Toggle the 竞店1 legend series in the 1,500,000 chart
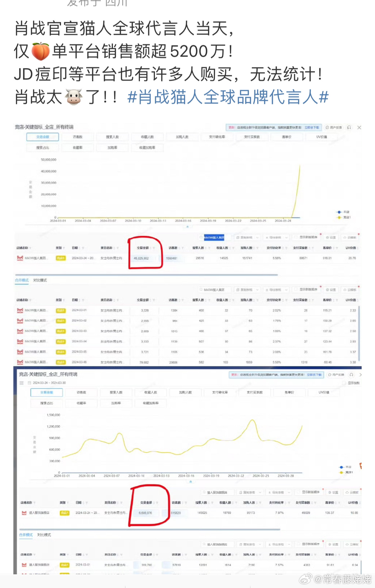The height and width of the screenshot is (588, 375). click(346, 472)
